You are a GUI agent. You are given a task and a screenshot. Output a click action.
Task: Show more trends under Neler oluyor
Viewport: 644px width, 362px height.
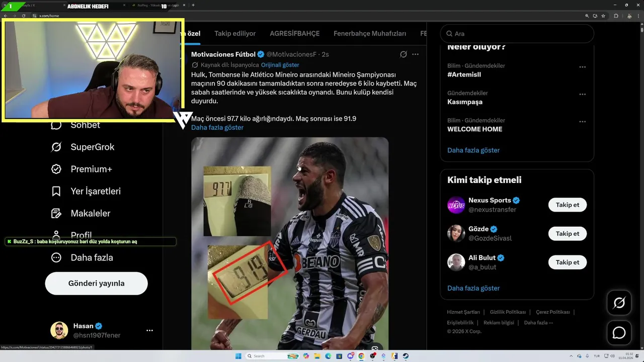(473, 150)
